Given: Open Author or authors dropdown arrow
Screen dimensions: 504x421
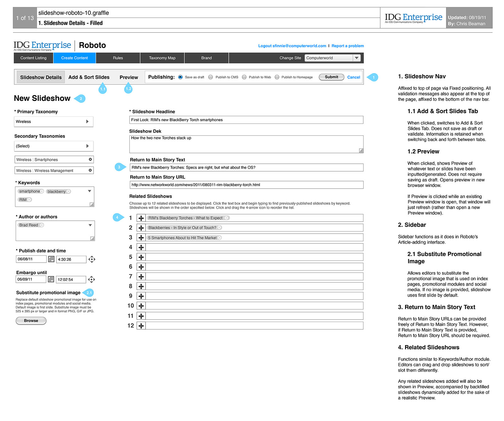Looking at the screenshot, I should [x=90, y=225].
